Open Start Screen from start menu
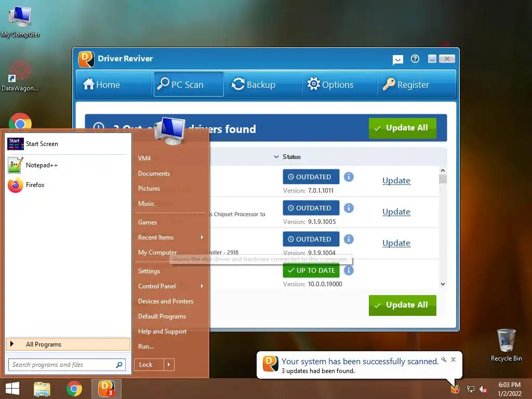Image resolution: width=532 pixels, height=399 pixels. tap(68, 144)
